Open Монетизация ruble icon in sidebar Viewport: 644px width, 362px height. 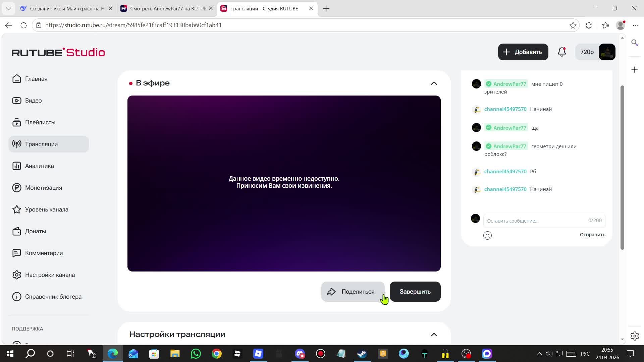coord(16,188)
